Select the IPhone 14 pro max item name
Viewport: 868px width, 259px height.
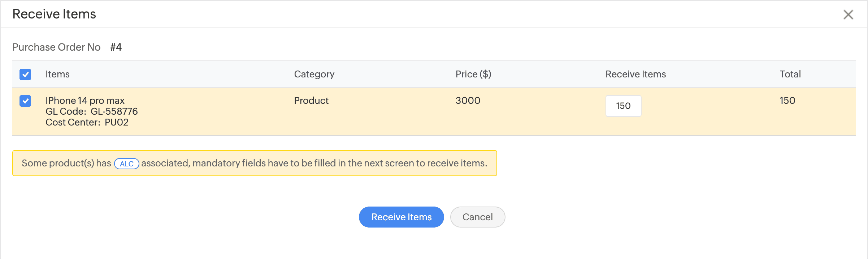coord(85,101)
